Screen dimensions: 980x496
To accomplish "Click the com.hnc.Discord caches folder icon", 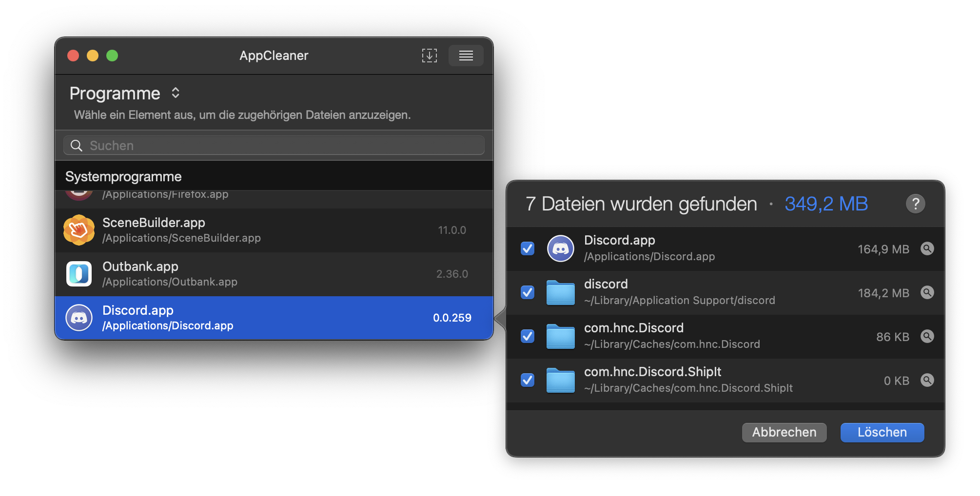I will 561,336.
